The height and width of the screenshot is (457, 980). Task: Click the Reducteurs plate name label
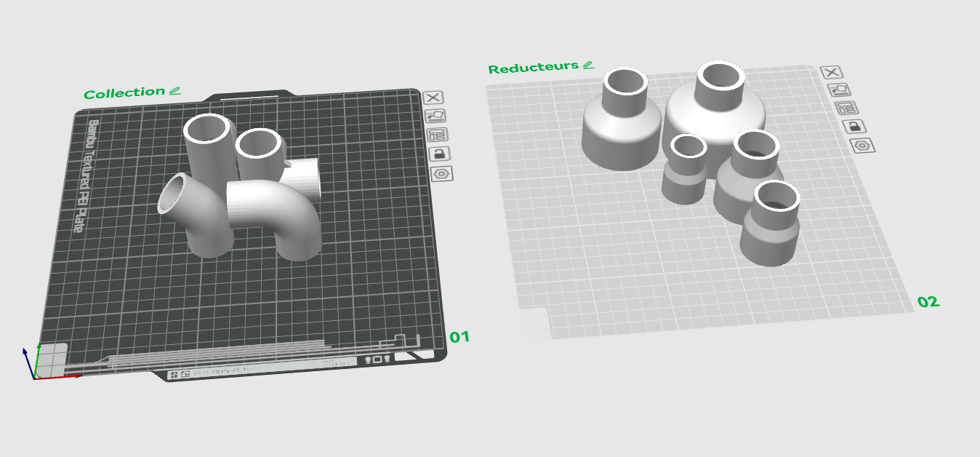coord(534,68)
